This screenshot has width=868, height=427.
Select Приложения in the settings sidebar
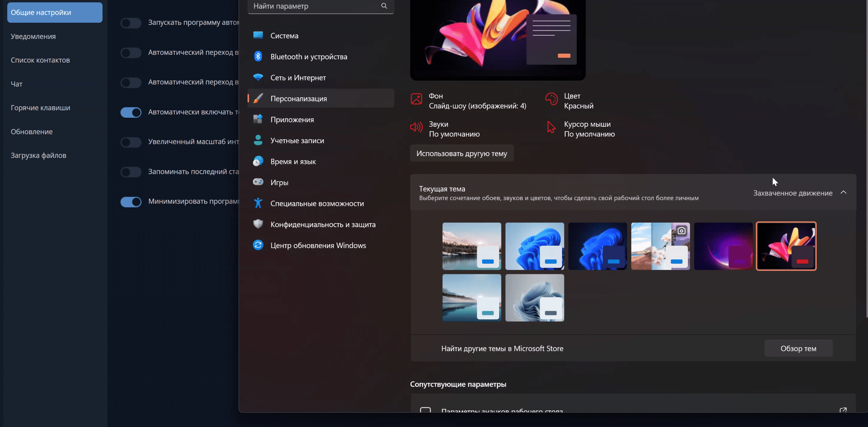pos(292,120)
